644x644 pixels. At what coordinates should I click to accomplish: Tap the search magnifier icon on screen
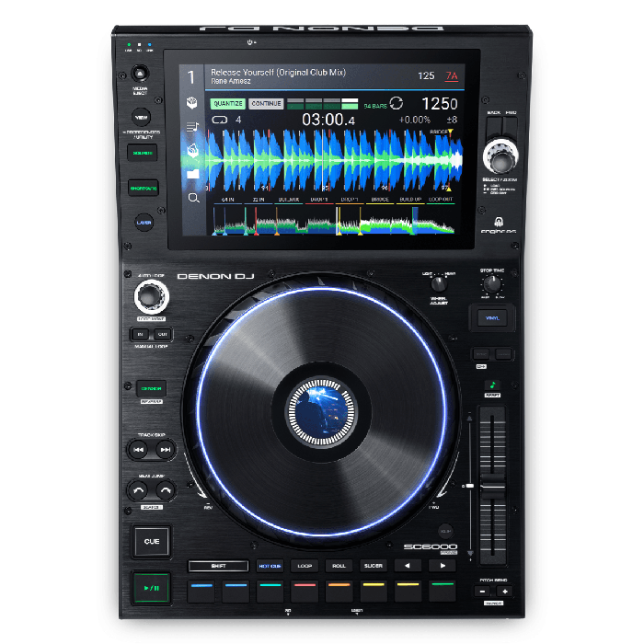193,197
